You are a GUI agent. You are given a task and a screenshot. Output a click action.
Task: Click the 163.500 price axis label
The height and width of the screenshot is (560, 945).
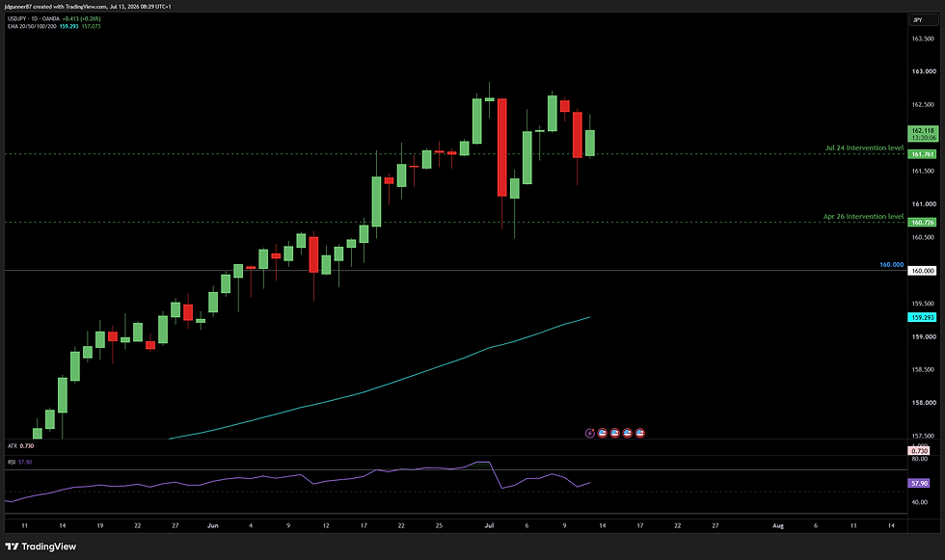point(923,39)
